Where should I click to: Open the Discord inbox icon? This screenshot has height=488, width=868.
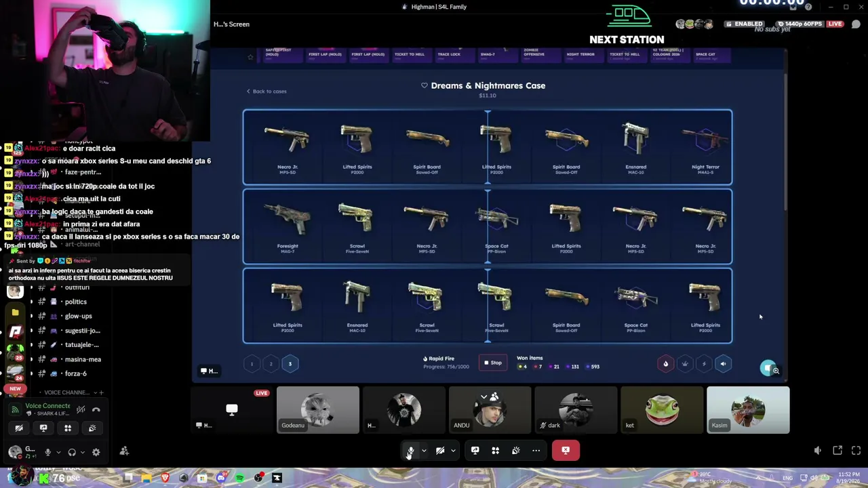(x=793, y=7)
